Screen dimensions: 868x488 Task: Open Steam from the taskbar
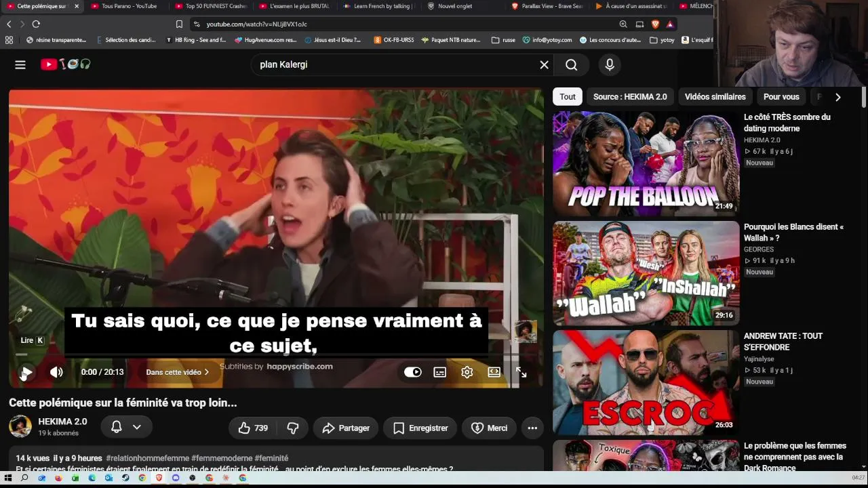125,478
